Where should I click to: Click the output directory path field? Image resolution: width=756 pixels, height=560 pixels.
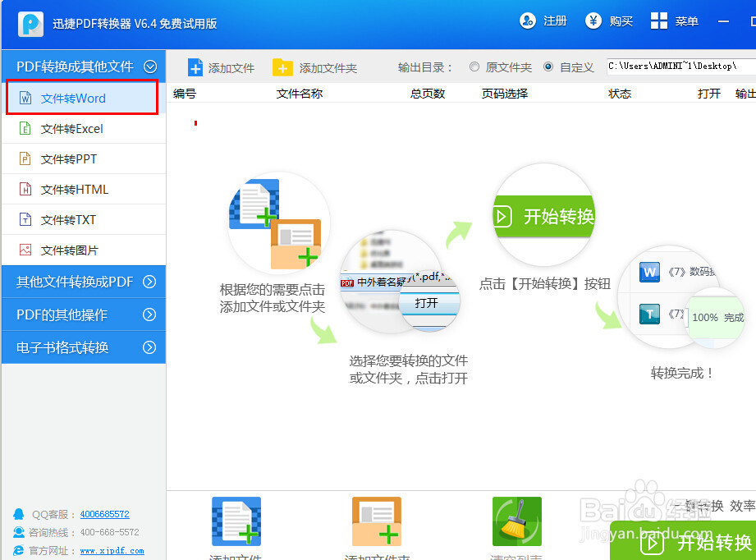(x=680, y=67)
